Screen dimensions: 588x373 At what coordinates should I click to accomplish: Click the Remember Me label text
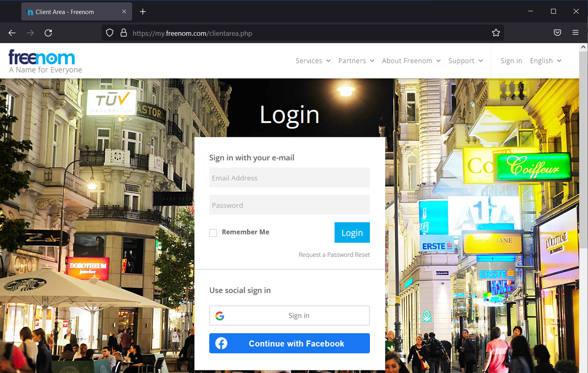coord(245,232)
